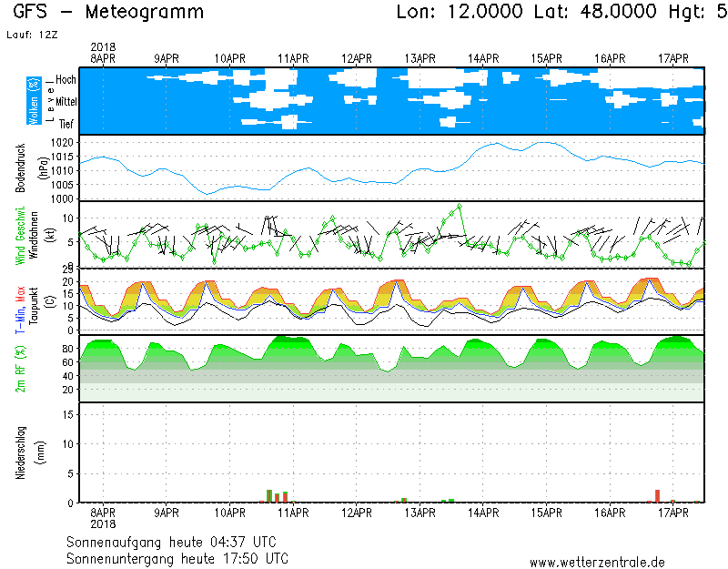The image size is (728, 569).
Task: Click the 'Sonnenuntergang heute 17:50 UTC' line
Action: click(x=177, y=558)
